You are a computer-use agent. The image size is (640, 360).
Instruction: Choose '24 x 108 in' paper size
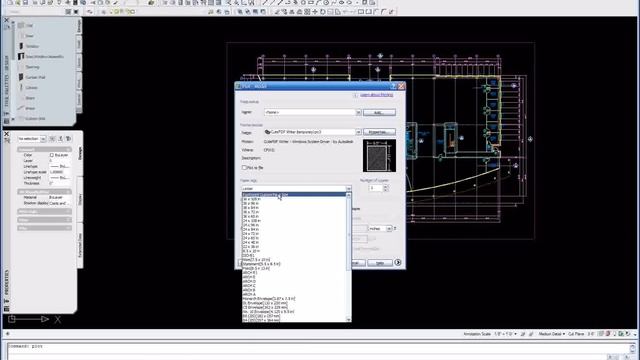pyautogui.click(x=294, y=221)
